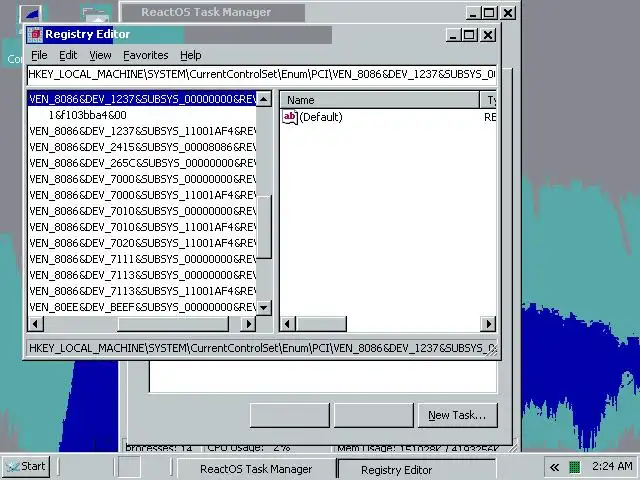Select the VEN_8086&DEV_7111 key
Image resolution: width=640 pixels, height=480 pixels.
(142, 259)
